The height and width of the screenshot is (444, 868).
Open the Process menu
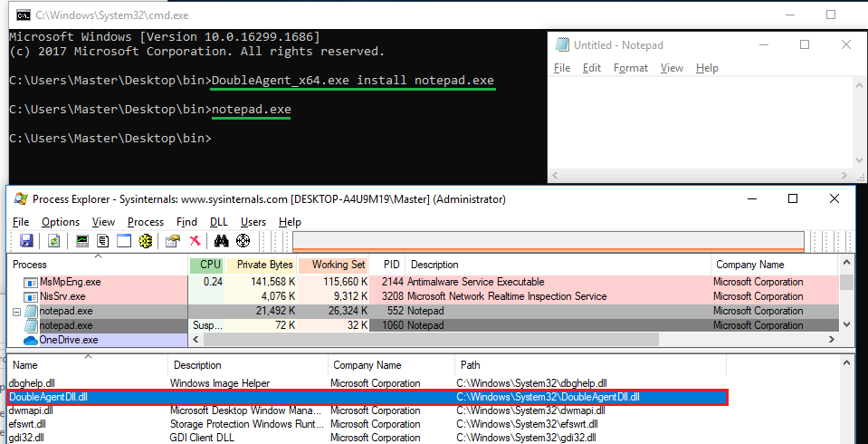point(146,222)
